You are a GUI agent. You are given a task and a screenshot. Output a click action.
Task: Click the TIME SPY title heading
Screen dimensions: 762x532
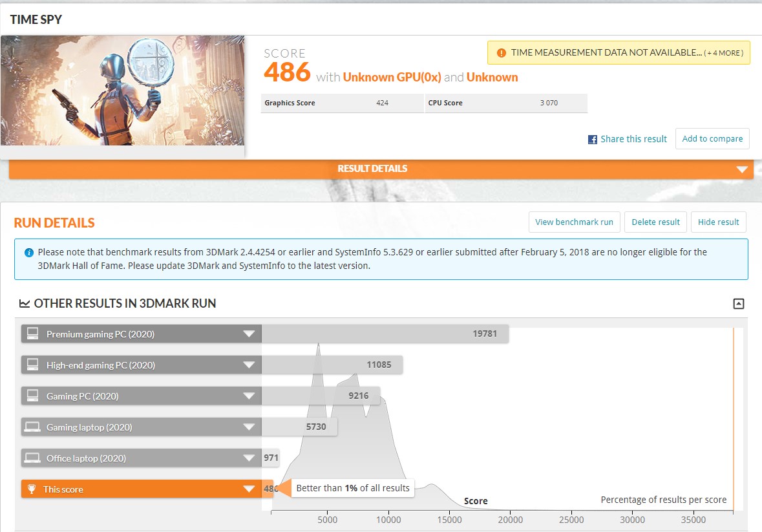tap(36, 19)
